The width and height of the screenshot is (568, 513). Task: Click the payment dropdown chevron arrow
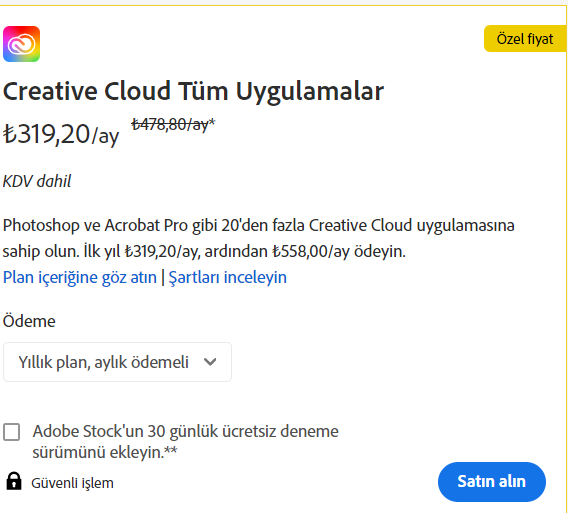click(210, 362)
